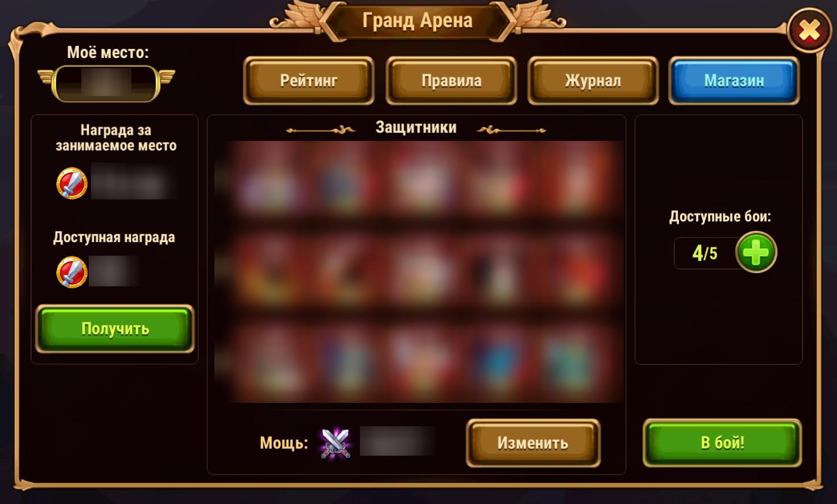Click the Защитники section heading
This screenshot has height=504, width=837.
(x=416, y=127)
